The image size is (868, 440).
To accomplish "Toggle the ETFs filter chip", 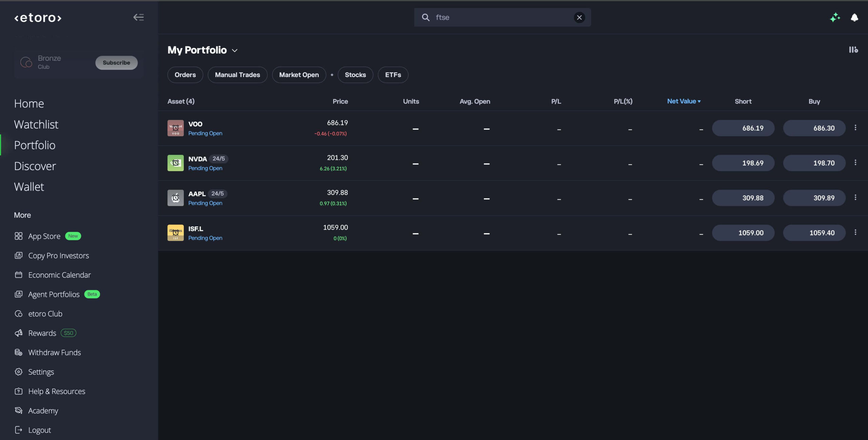I will tap(393, 75).
